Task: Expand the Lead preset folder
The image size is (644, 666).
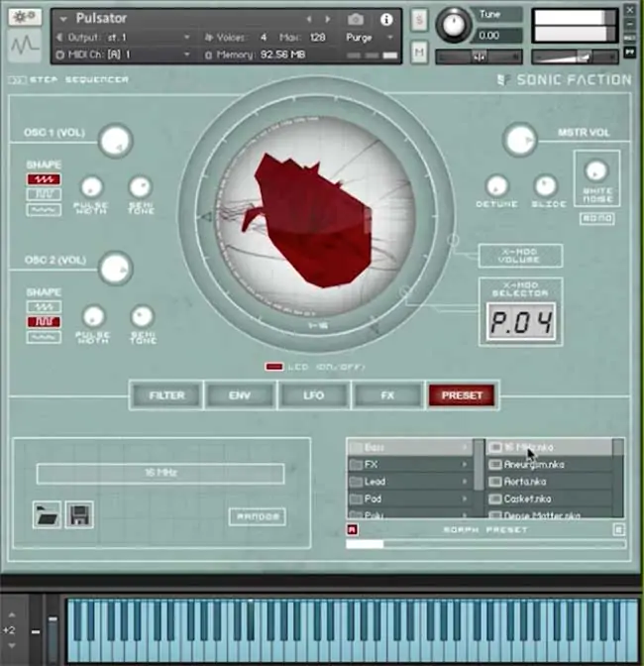Action: coord(410,482)
